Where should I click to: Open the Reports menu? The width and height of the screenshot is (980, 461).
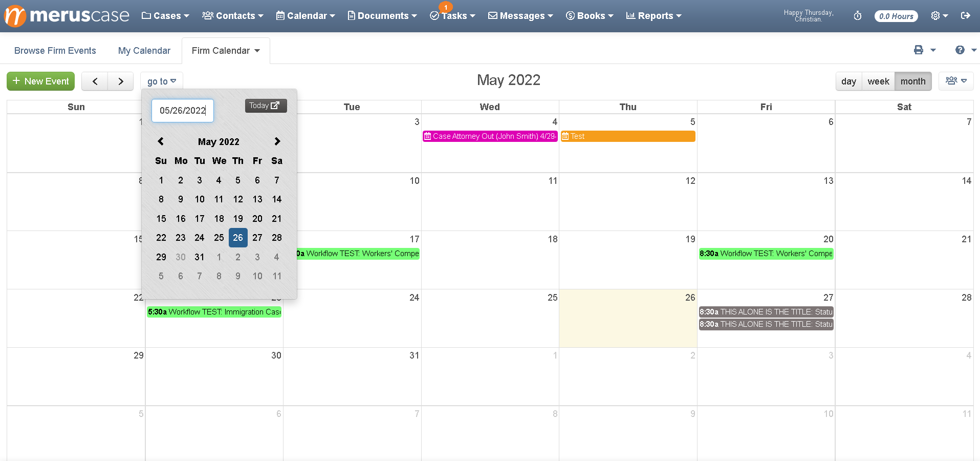pyautogui.click(x=654, y=16)
